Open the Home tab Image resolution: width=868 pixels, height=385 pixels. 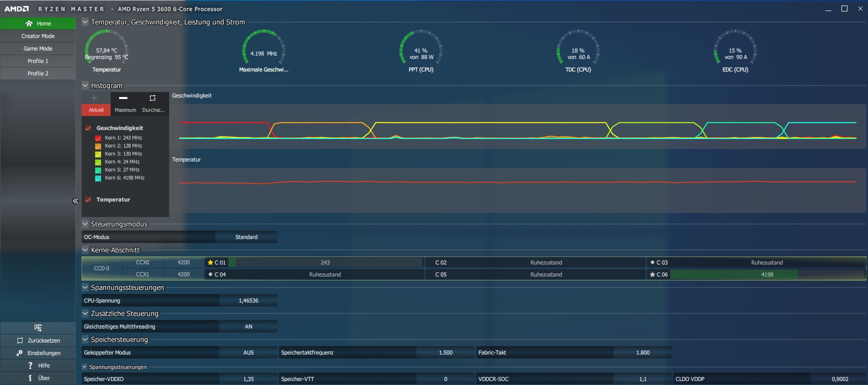coord(38,23)
